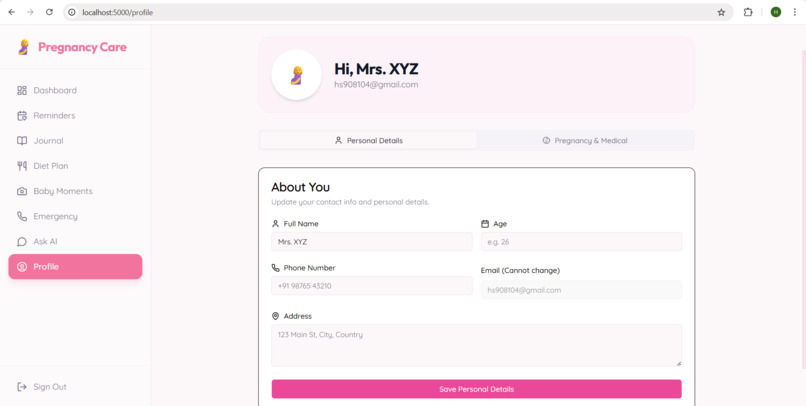Click the 'Update your contact info' subtitle
The width and height of the screenshot is (806, 406).
(350, 202)
